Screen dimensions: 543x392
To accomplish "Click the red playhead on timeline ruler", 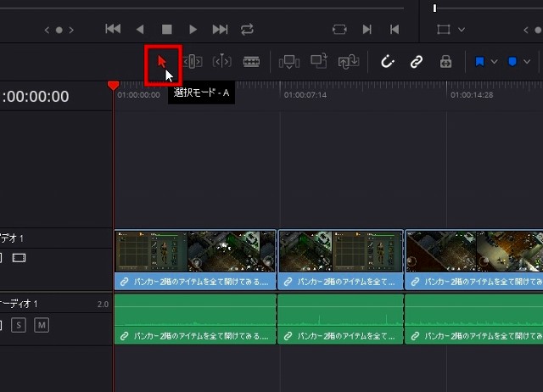I will pos(114,86).
